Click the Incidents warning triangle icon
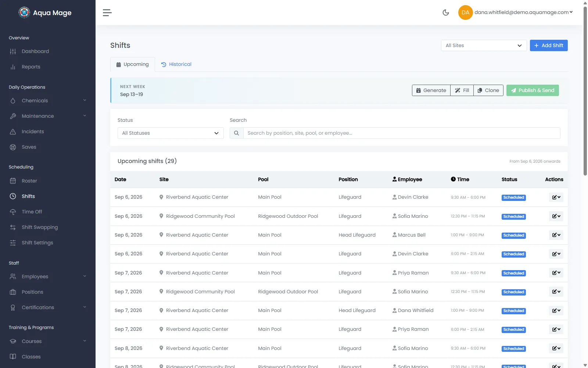The width and height of the screenshot is (588, 368). click(13, 132)
